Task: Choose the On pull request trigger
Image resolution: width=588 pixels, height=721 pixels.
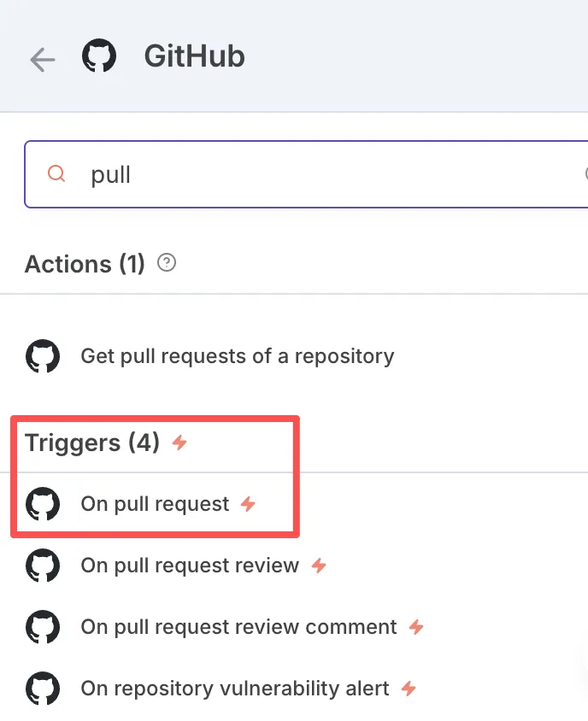Action: tap(155, 504)
